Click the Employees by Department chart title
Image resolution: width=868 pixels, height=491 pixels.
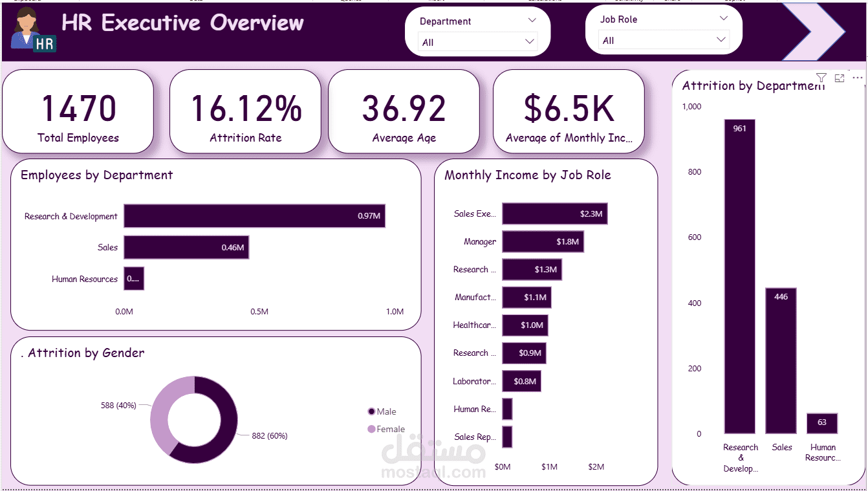(97, 175)
